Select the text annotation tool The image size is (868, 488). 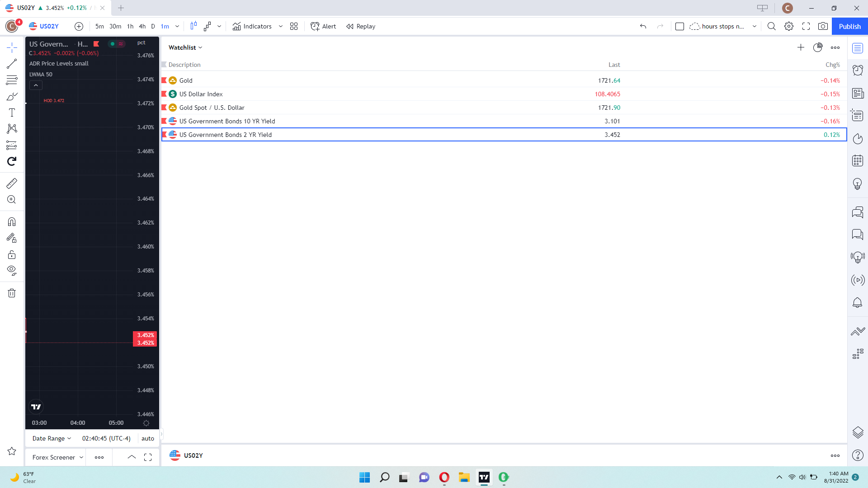coord(12,113)
